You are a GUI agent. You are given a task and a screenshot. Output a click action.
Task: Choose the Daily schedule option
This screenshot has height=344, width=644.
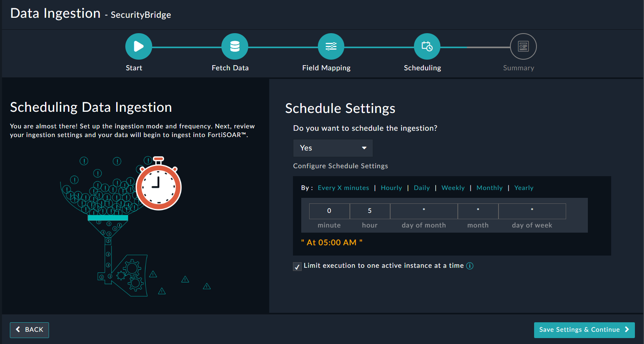tap(421, 188)
